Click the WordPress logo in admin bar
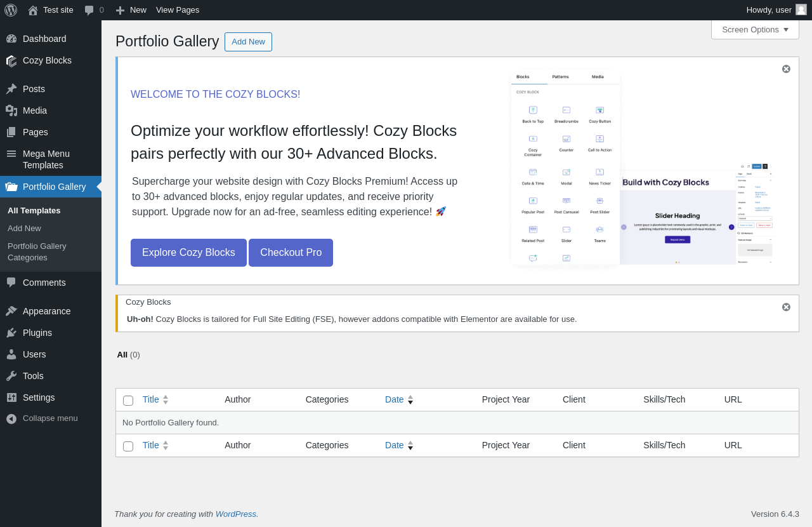 point(11,10)
